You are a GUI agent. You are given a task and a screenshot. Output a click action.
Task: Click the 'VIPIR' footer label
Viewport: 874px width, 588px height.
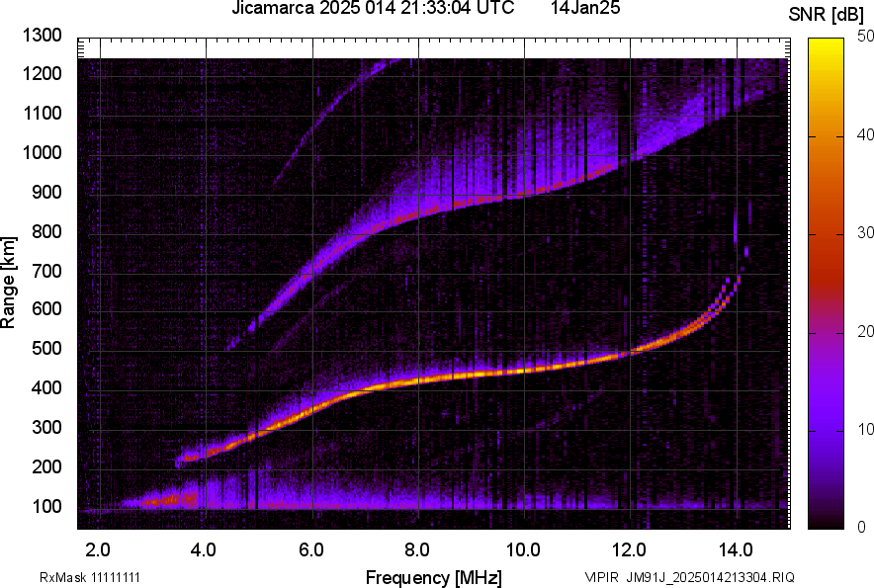tap(601, 577)
